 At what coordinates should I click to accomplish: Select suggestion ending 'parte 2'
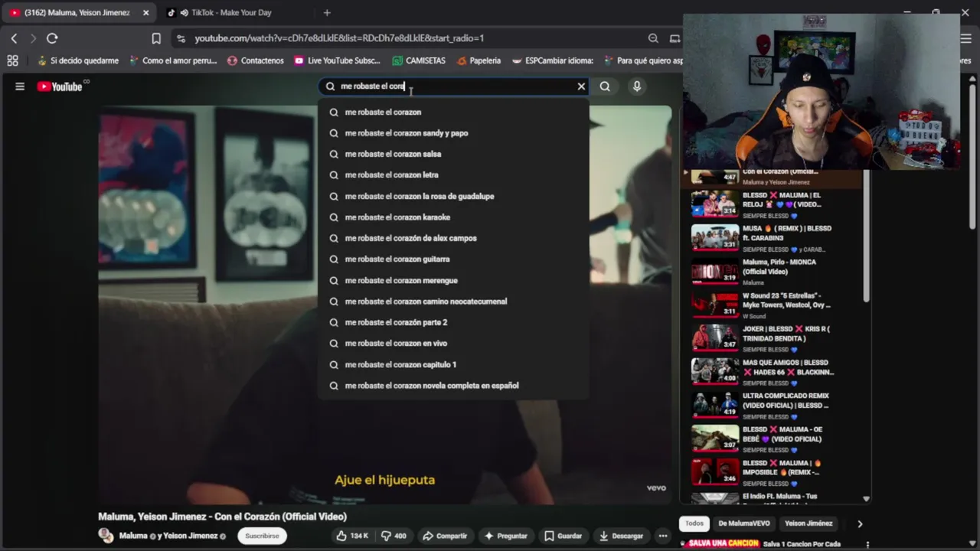[453, 322]
